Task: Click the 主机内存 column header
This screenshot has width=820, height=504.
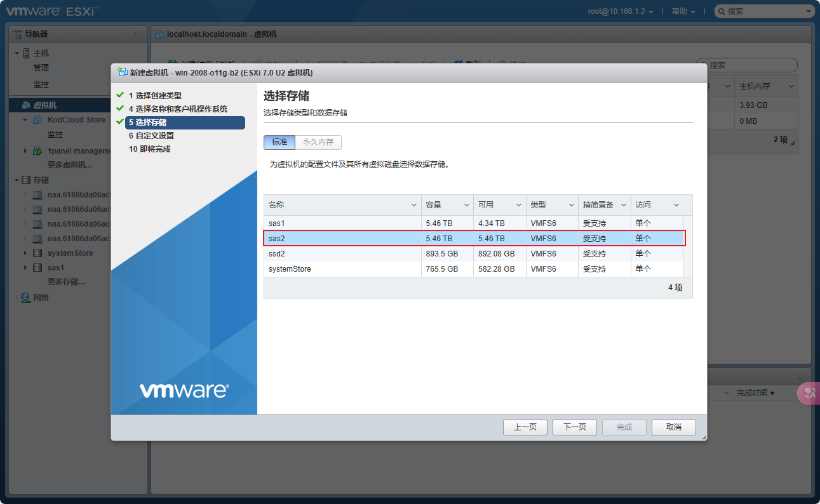Action: coord(767,86)
